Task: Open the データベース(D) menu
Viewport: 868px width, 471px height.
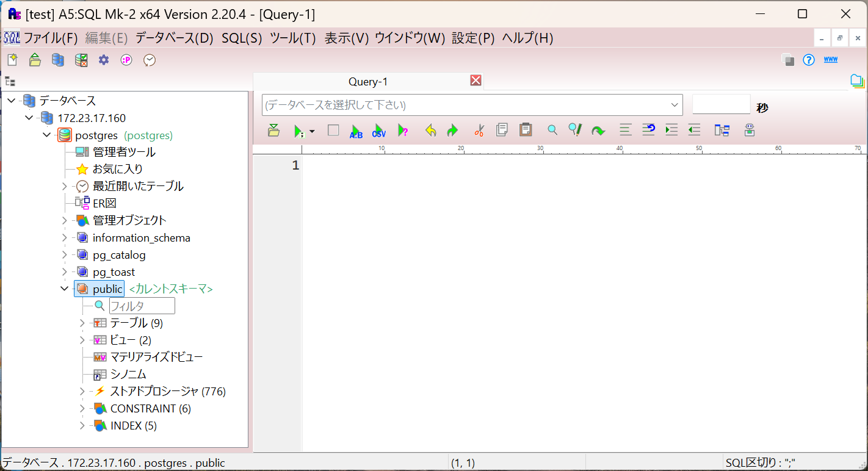Action: click(174, 38)
